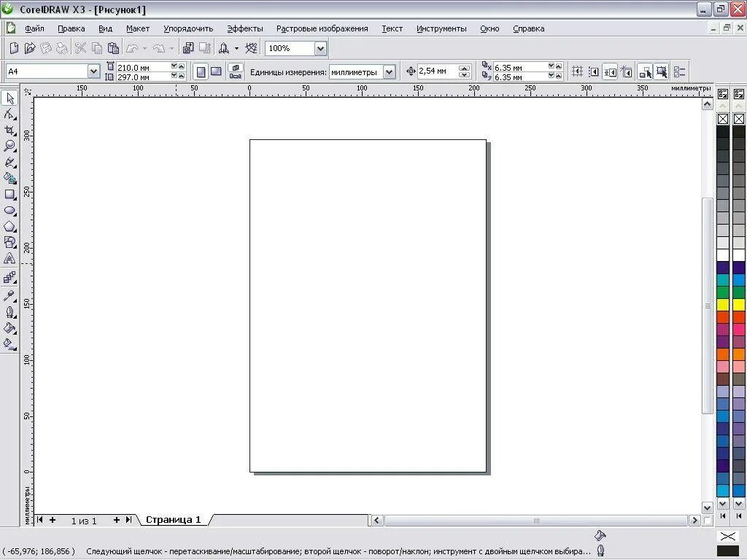747x560 pixels.
Task: Add page after current page
Action: click(x=116, y=520)
